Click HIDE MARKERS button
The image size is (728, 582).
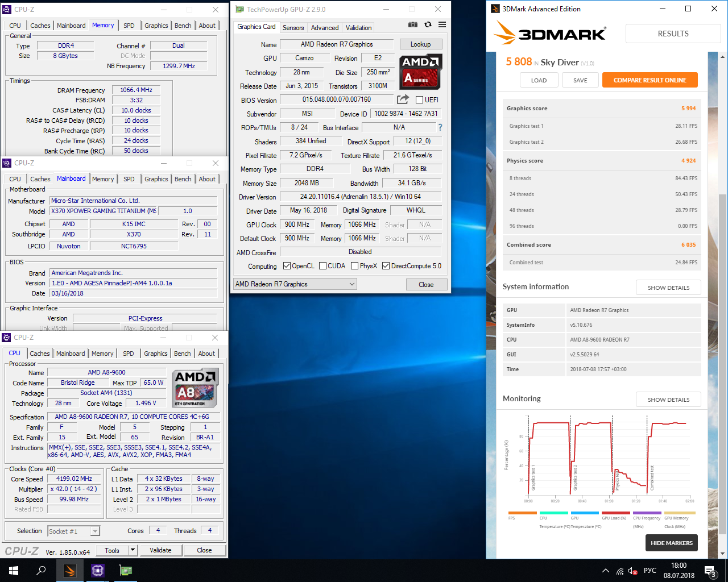(x=672, y=543)
